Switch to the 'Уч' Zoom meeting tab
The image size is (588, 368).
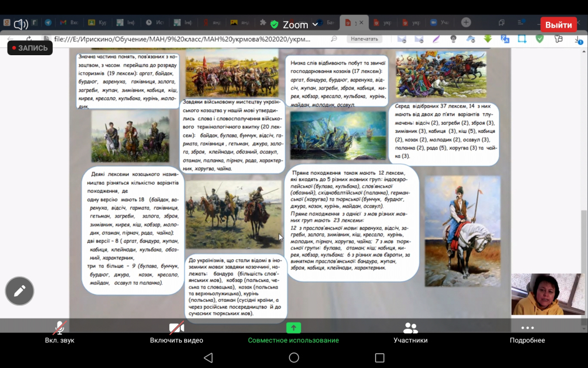point(439,22)
